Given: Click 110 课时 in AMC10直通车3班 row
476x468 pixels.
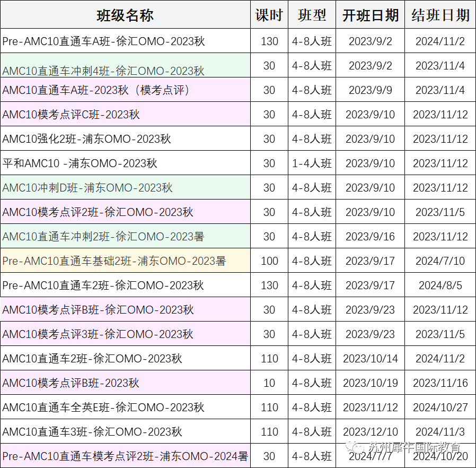Looking at the screenshot, I should [x=269, y=431].
